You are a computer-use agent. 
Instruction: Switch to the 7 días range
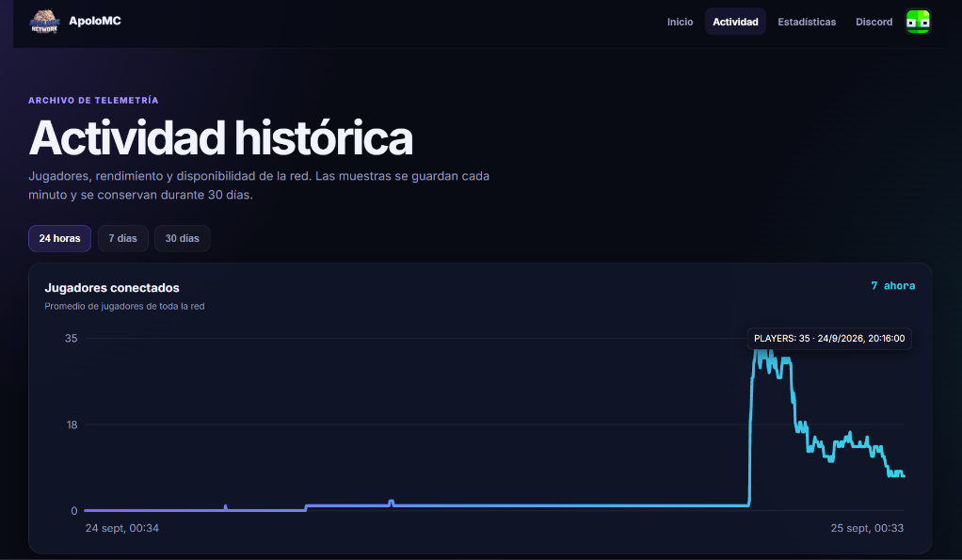tap(122, 239)
